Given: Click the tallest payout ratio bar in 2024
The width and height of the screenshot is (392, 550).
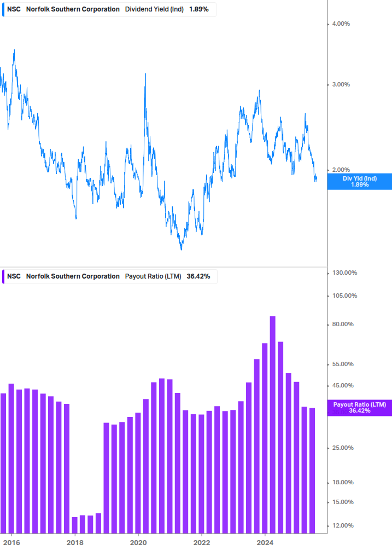Looking at the screenshot, I should point(273,425).
